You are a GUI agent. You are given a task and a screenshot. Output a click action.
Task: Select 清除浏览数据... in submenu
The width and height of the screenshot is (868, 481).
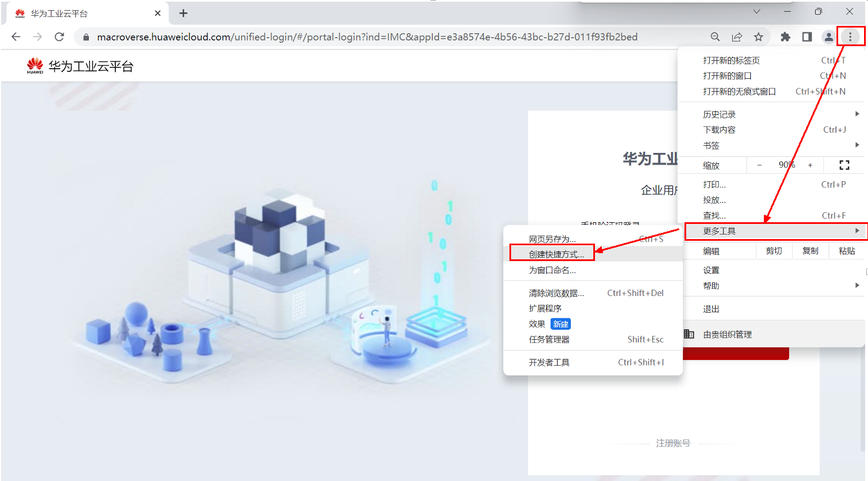(593, 293)
